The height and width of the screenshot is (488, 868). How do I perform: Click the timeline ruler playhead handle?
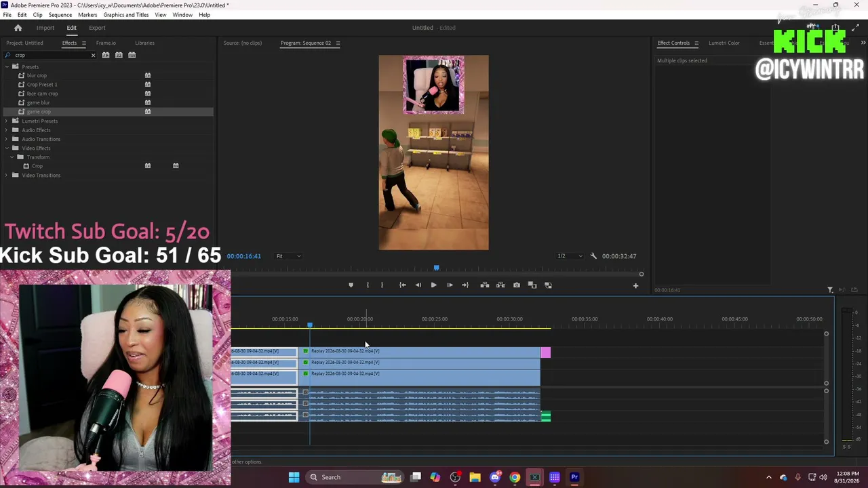pyautogui.click(x=310, y=325)
